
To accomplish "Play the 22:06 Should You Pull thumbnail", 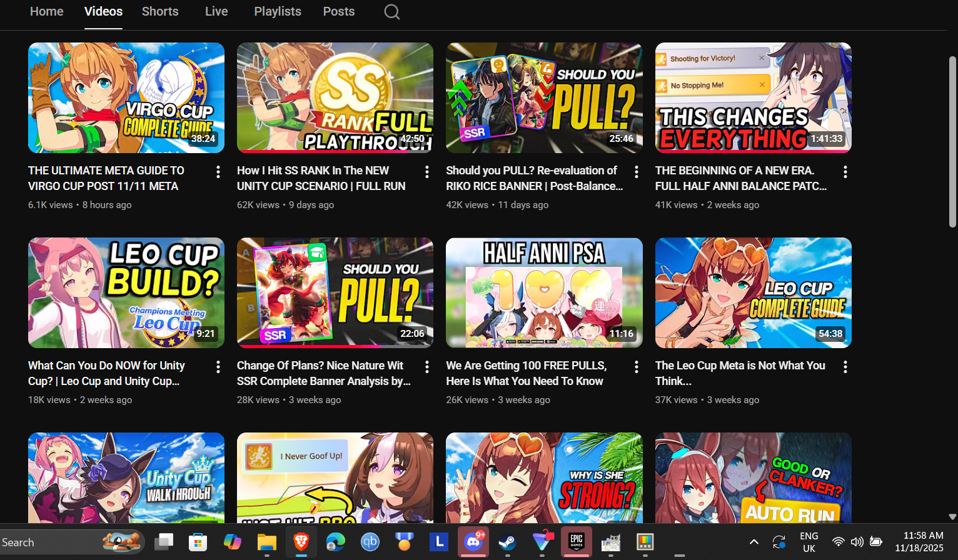I will click(x=335, y=292).
